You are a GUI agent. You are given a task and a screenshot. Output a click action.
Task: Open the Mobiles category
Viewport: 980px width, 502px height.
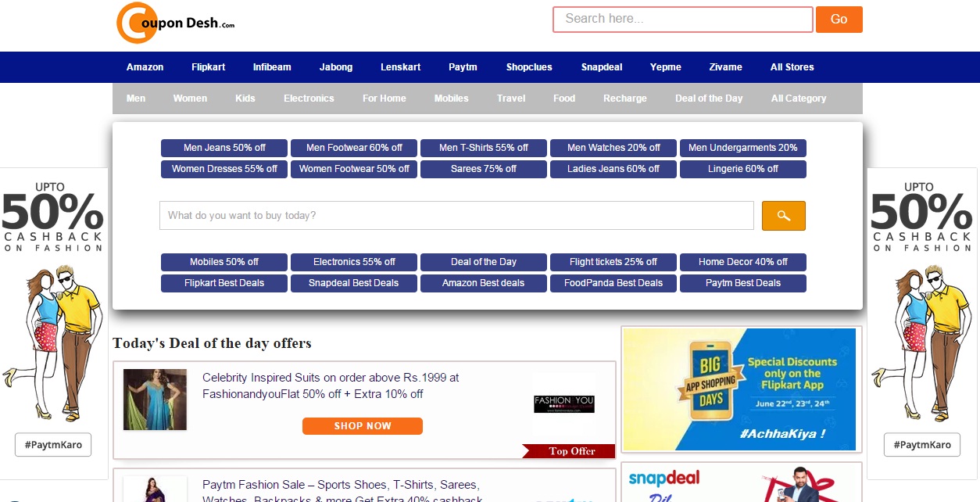452,99
